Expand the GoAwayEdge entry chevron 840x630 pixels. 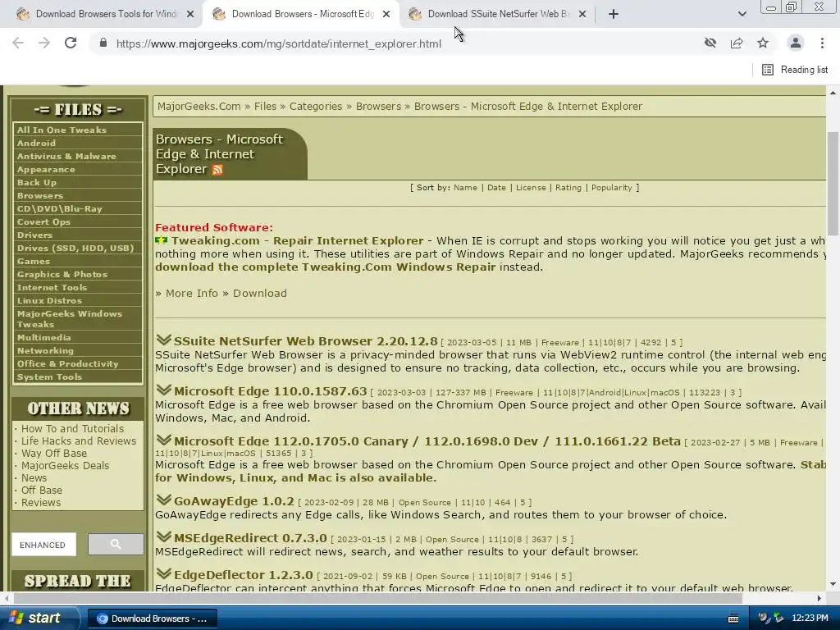(163, 500)
